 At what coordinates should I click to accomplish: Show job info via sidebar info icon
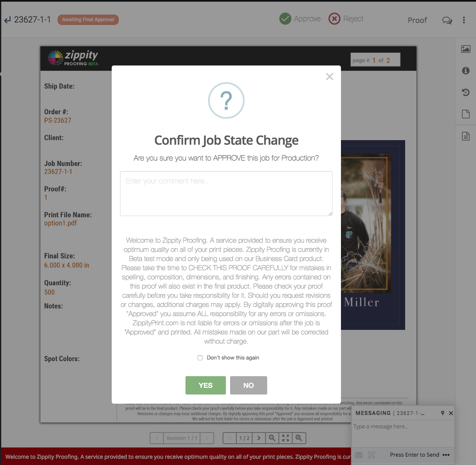[x=466, y=71]
